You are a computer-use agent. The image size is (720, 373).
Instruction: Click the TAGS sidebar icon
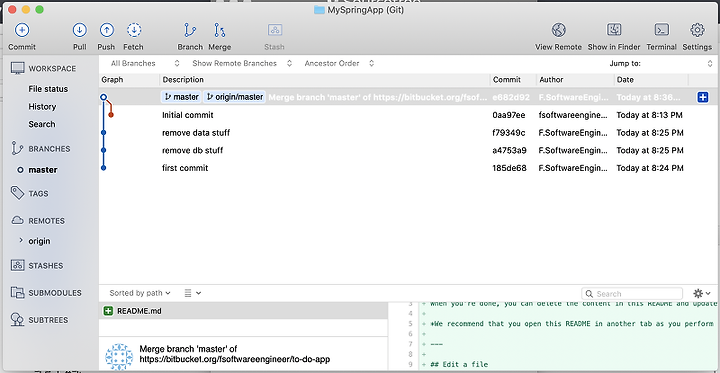[x=17, y=193]
